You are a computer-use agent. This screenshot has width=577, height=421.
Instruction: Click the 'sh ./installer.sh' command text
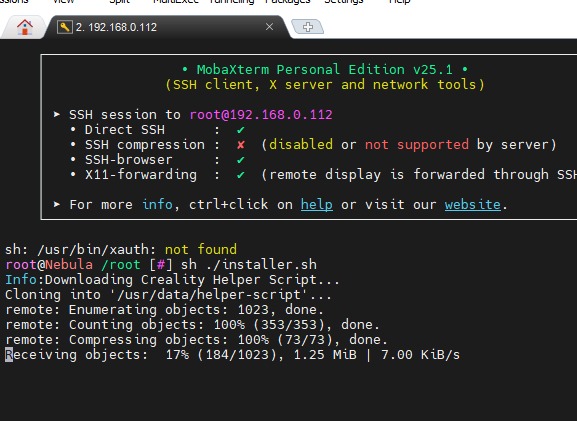[x=248, y=264]
